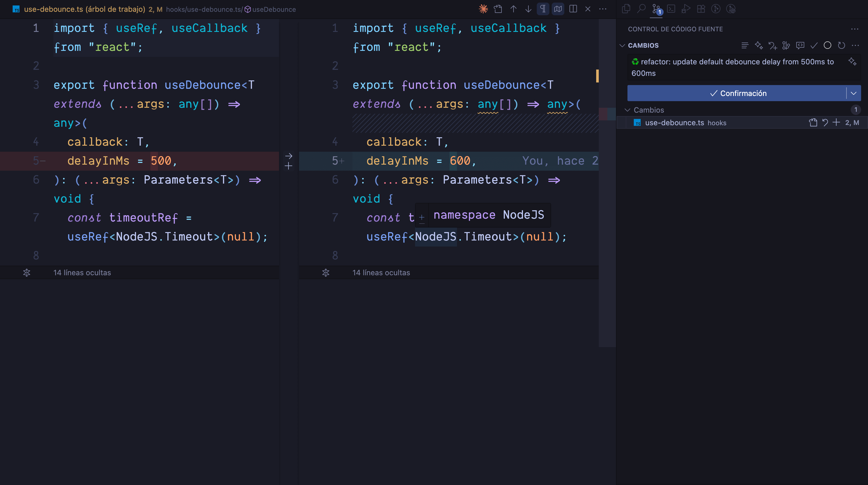
Task: Open Claude Code via the orange starburst icon
Action: [483, 9]
